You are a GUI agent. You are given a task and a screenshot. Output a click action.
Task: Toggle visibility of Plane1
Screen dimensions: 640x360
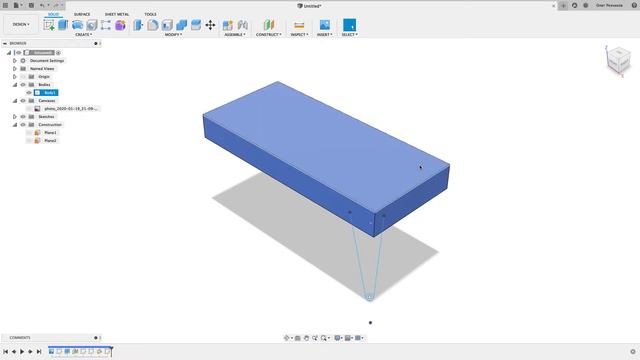[29, 133]
